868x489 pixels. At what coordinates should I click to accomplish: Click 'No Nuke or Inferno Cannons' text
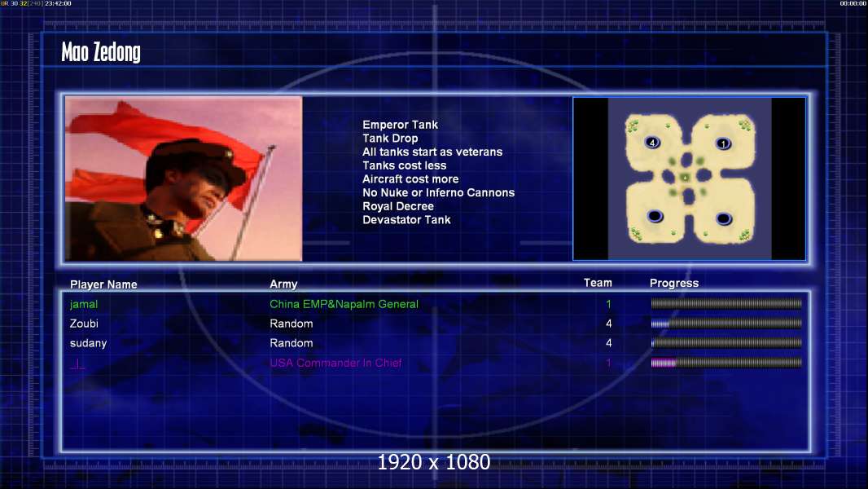pyautogui.click(x=438, y=192)
